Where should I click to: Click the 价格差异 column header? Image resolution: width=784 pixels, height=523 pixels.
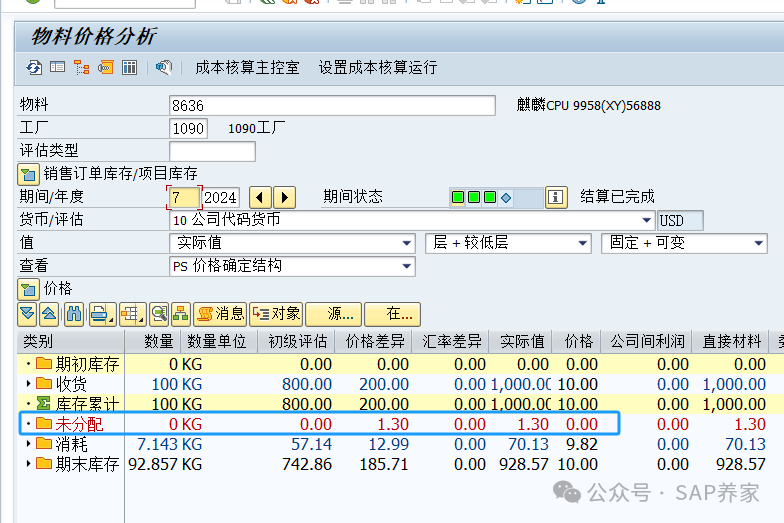click(x=374, y=342)
